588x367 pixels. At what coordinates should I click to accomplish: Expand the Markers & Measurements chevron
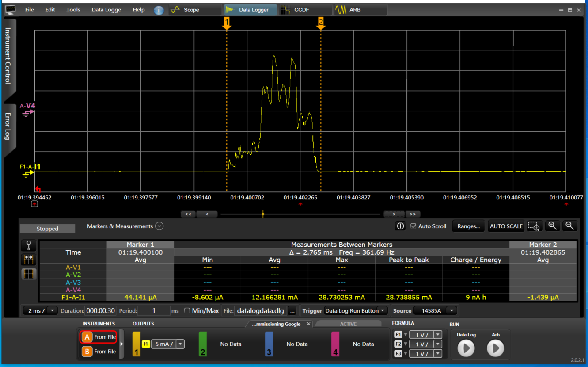[x=159, y=226]
